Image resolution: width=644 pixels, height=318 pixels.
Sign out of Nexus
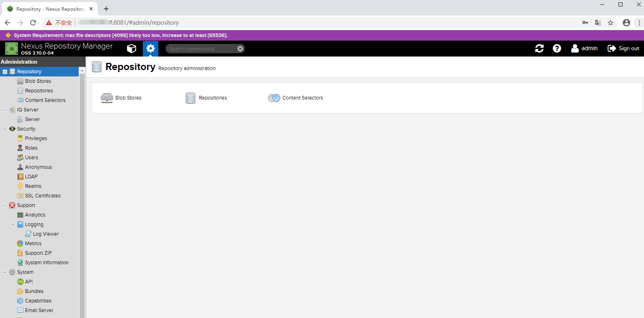pos(623,49)
